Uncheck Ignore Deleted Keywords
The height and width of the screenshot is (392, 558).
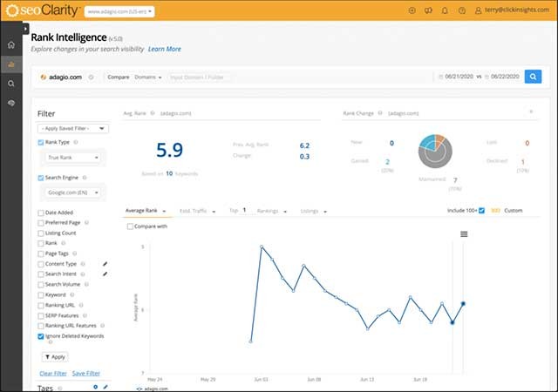pyautogui.click(x=42, y=335)
